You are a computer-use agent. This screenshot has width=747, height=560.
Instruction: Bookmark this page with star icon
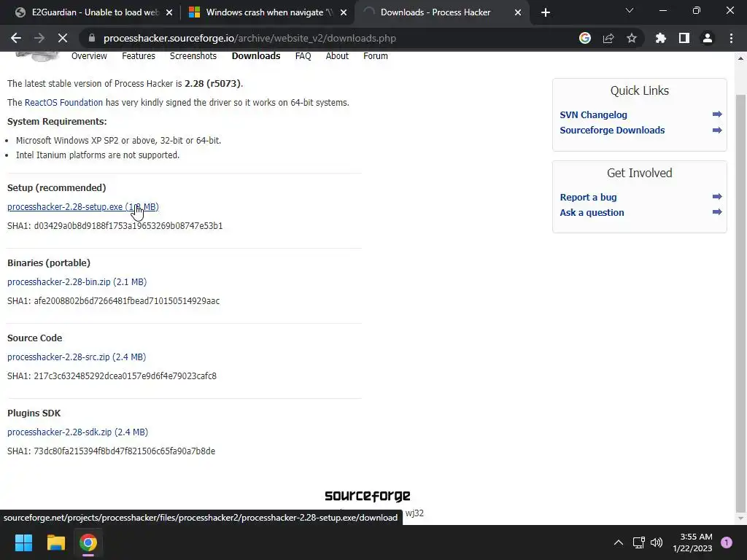pos(632,38)
